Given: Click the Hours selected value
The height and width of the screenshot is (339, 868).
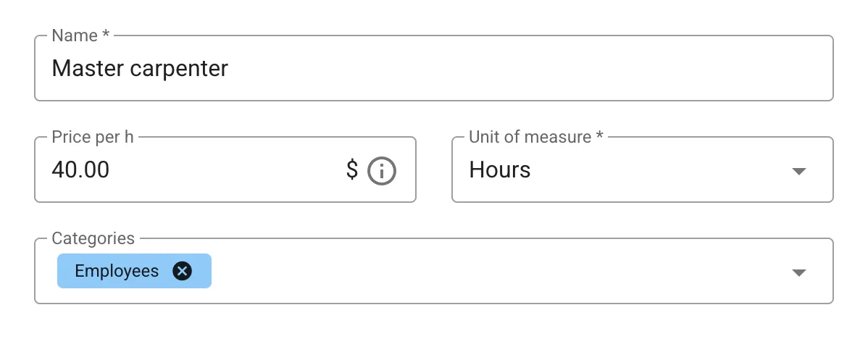Looking at the screenshot, I should [x=500, y=169].
